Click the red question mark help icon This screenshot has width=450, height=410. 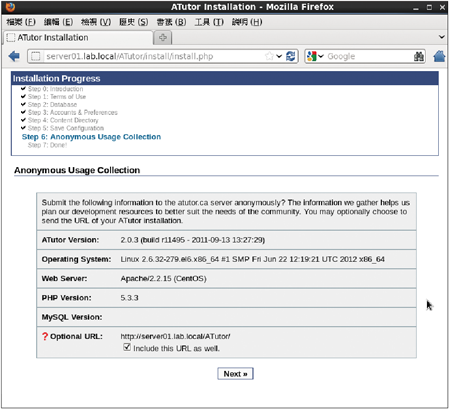[45, 336]
